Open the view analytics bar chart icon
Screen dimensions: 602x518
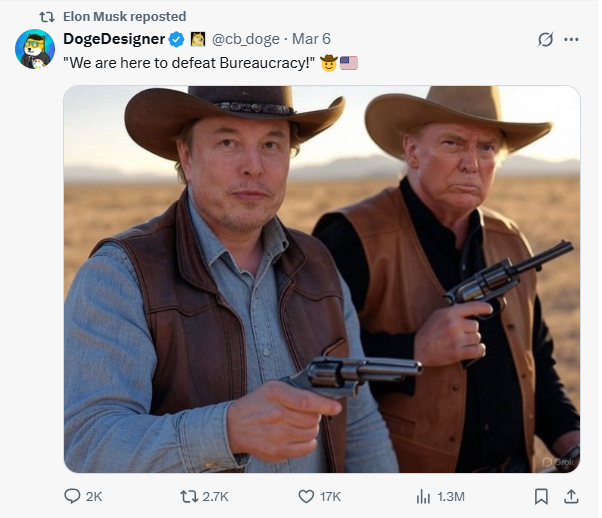(x=423, y=496)
